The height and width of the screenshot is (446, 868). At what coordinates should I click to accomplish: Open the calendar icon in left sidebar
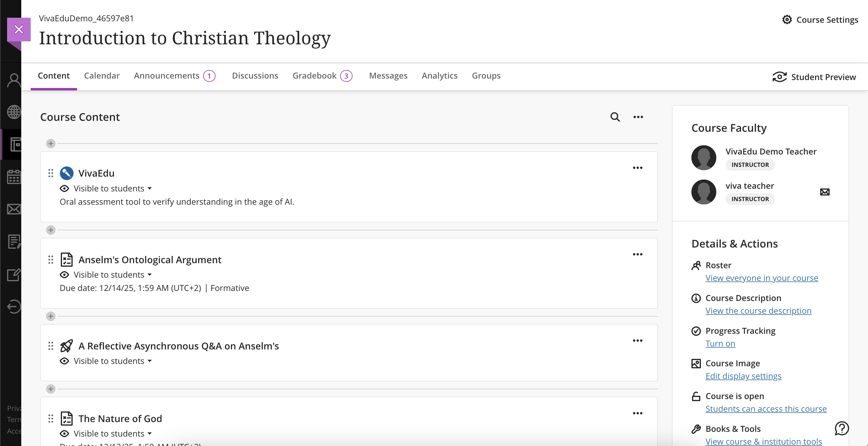click(14, 177)
